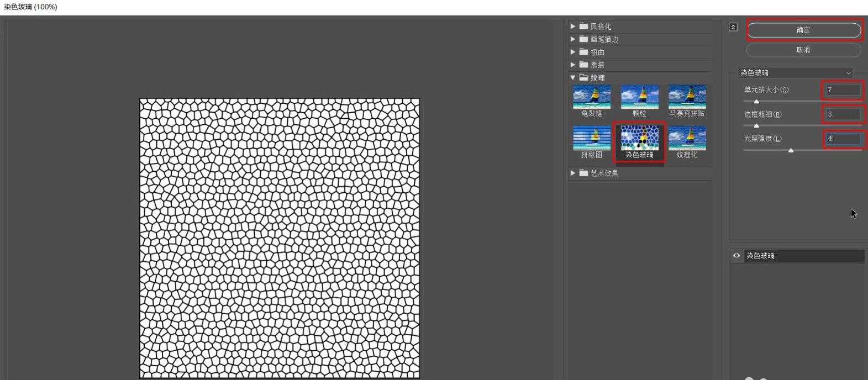Expand the 扭曲 filter folder
868x380 pixels.
click(573, 51)
